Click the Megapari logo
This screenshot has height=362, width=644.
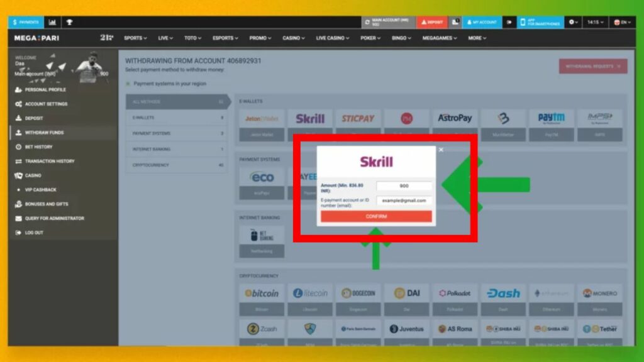pos(36,38)
